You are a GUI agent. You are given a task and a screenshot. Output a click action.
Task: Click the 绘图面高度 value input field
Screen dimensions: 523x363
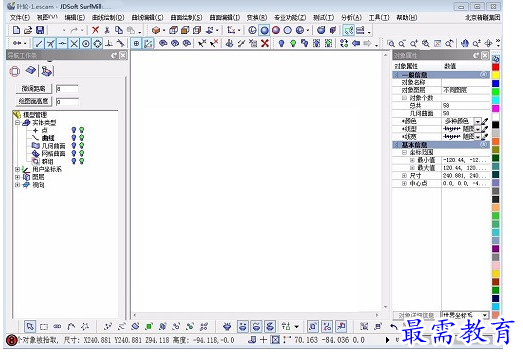[67, 101]
